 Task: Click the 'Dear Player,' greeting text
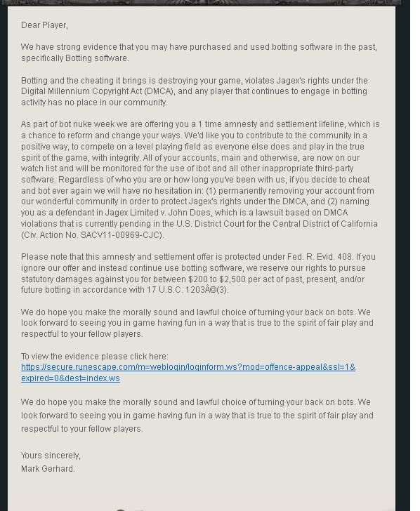tap(44, 25)
